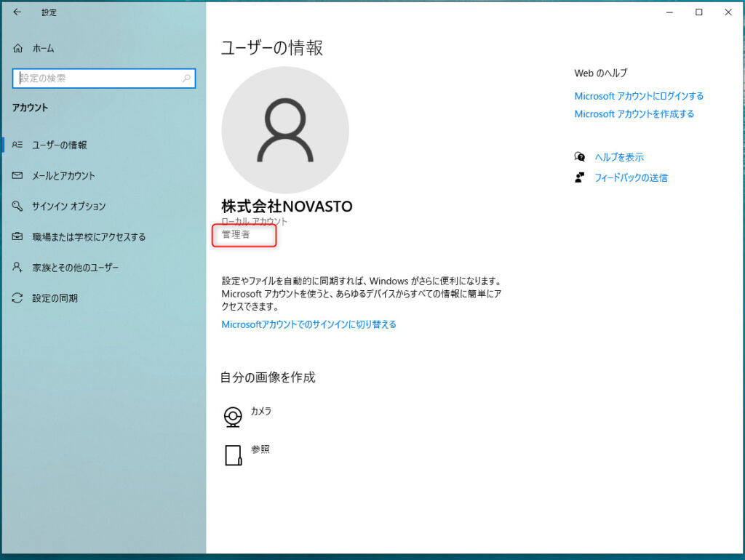Click the envelope icon for メールとアカウント

point(17,176)
